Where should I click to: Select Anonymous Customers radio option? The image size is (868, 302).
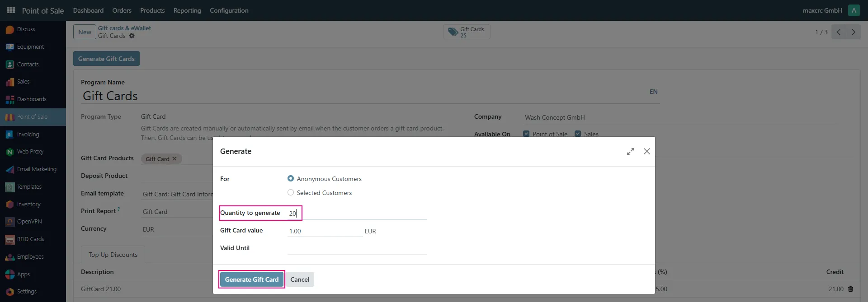tap(291, 179)
